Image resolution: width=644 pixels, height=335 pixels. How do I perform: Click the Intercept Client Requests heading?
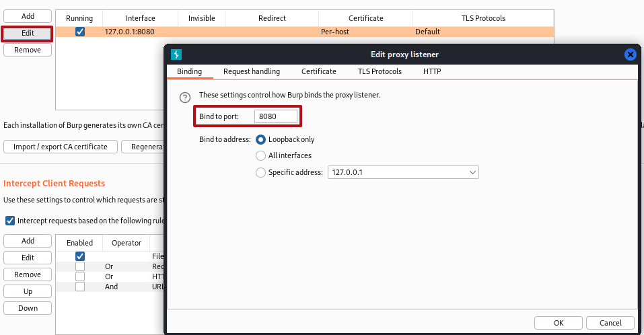(55, 183)
